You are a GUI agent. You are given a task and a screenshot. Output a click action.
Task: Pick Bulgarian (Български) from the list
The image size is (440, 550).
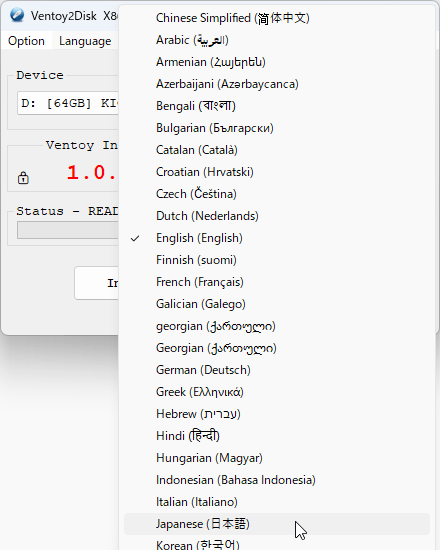click(x=277, y=128)
